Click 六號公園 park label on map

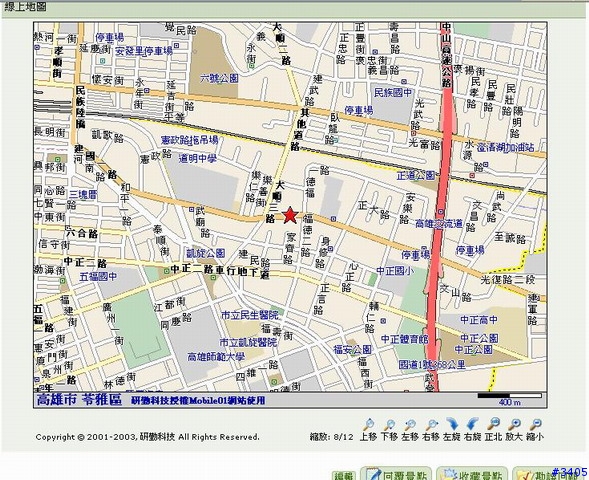(x=219, y=78)
